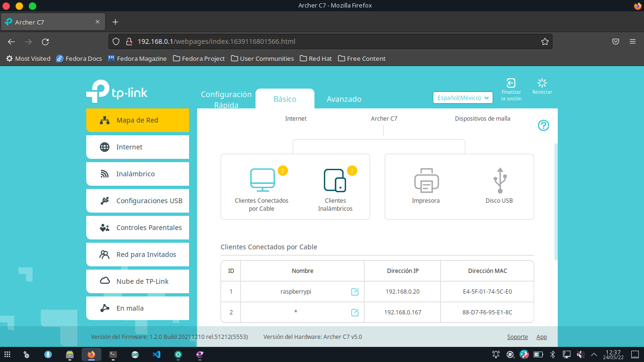
Task: Open the Fedora Magazine bookmark
Action: [x=137, y=58]
